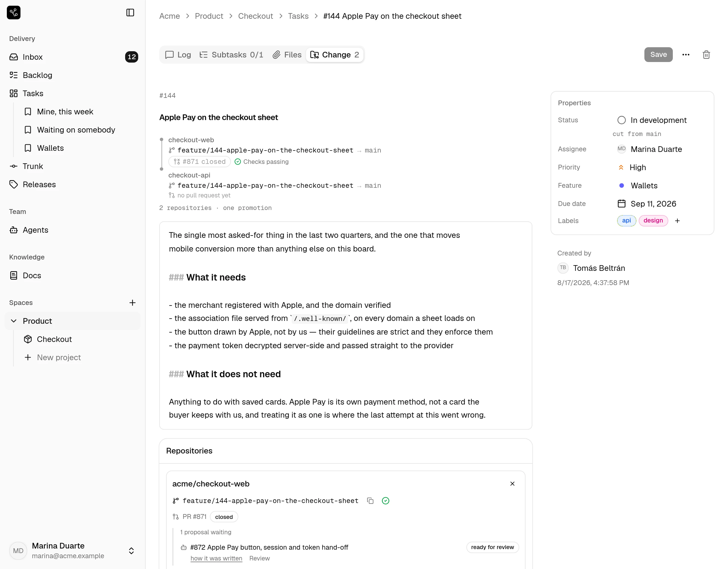
Task: Collapse the sidebar panel toggle
Action: point(130,13)
